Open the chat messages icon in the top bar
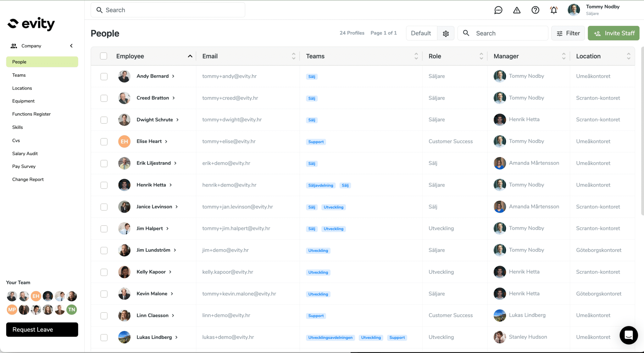Viewport: 644px width, 353px height. [498, 10]
